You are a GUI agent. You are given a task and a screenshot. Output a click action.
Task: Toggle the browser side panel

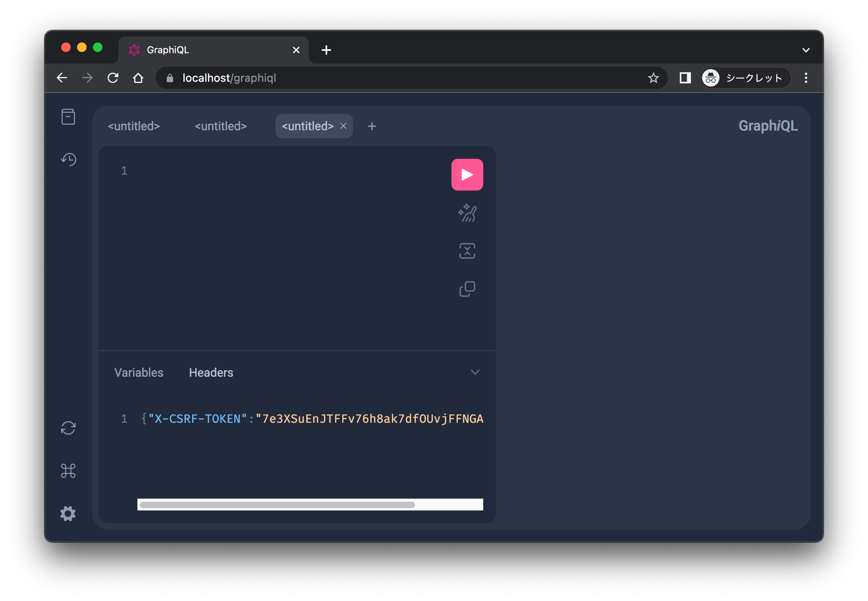(685, 78)
